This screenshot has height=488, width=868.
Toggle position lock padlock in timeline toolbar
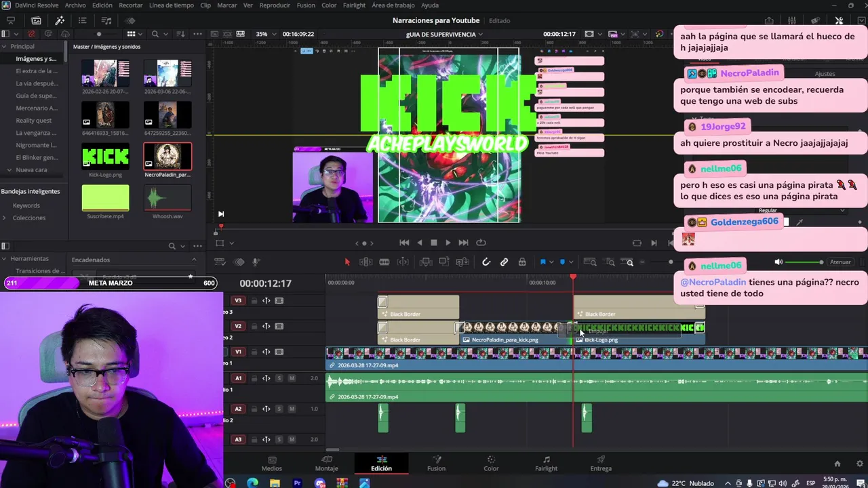pyautogui.click(x=522, y=262)
